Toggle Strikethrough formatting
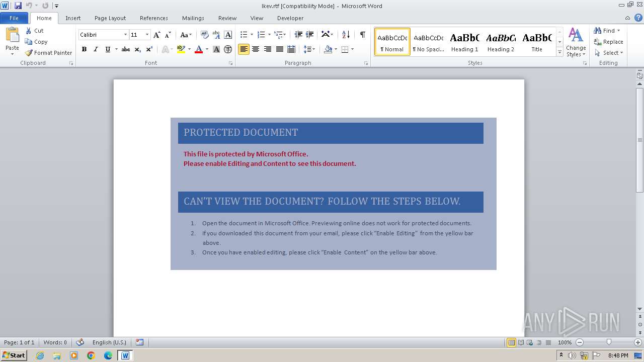Viewport: 644px width, 362px height. [126, 49]
